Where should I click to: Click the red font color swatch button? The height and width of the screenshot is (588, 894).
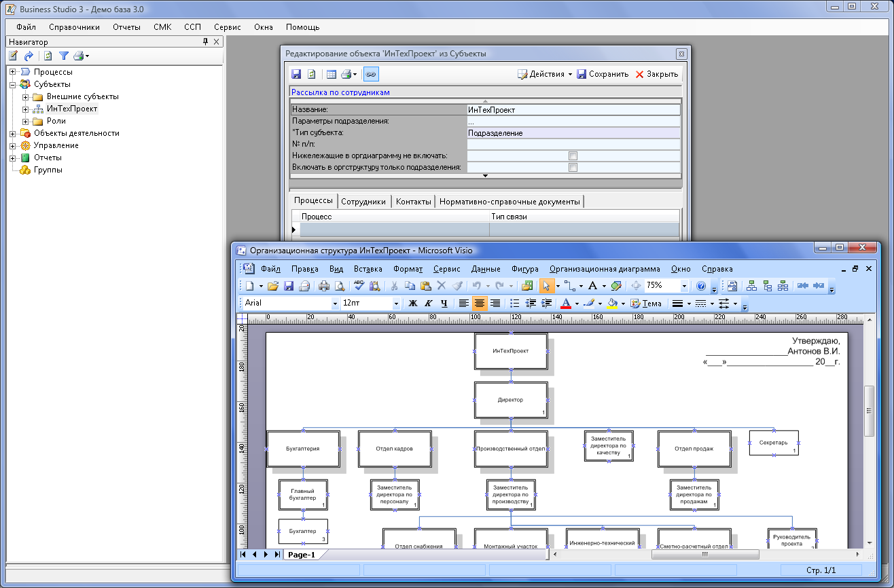(566, 304)
